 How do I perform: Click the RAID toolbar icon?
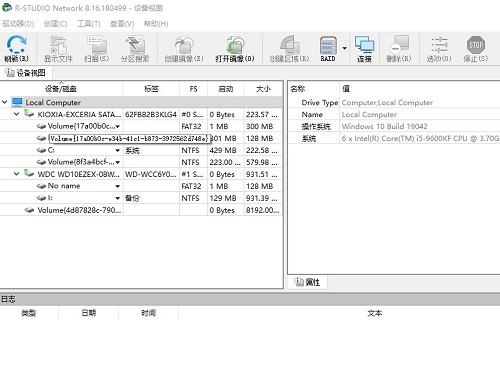[328, 45]
